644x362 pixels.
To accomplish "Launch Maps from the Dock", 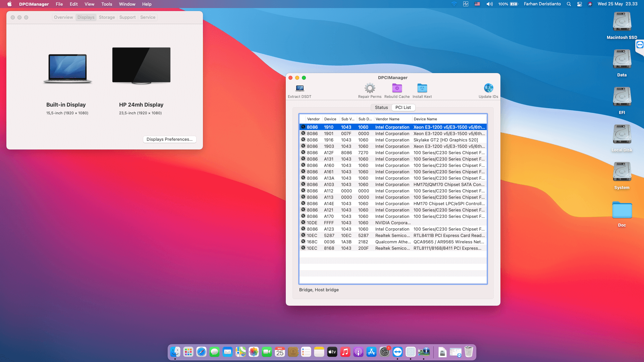I will click(x=240, y=352).
